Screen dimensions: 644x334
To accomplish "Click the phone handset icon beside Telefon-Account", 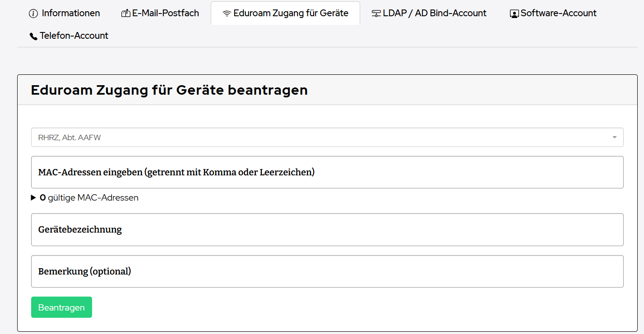I will [x=34, y=36].
